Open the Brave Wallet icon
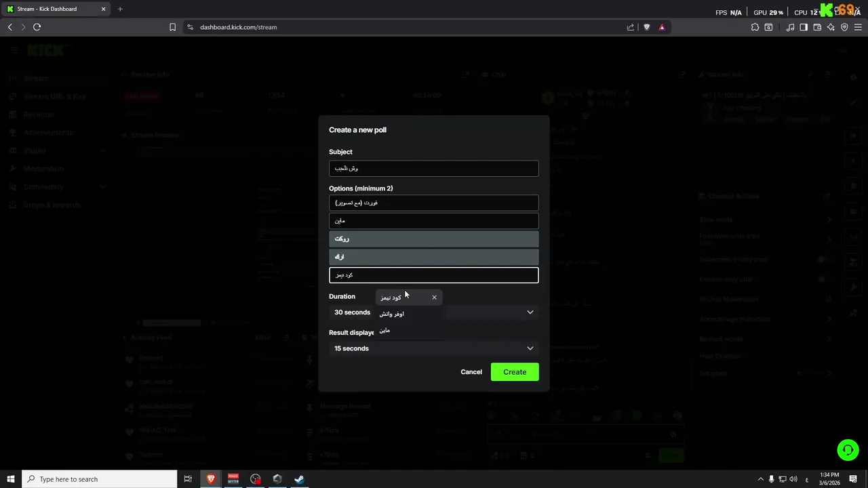This screenshot has width=868, height=488. coord(817,27)
